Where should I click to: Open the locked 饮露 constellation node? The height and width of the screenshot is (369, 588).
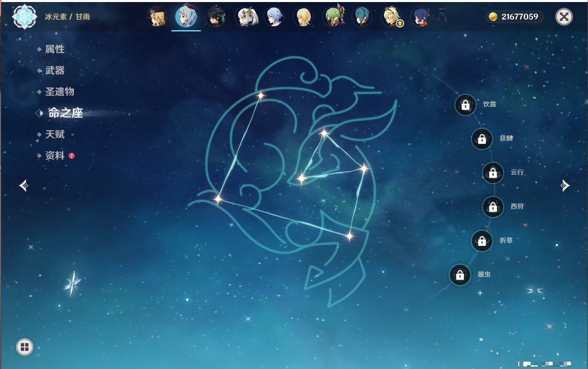pyautogui.click(x=465, y=105)
